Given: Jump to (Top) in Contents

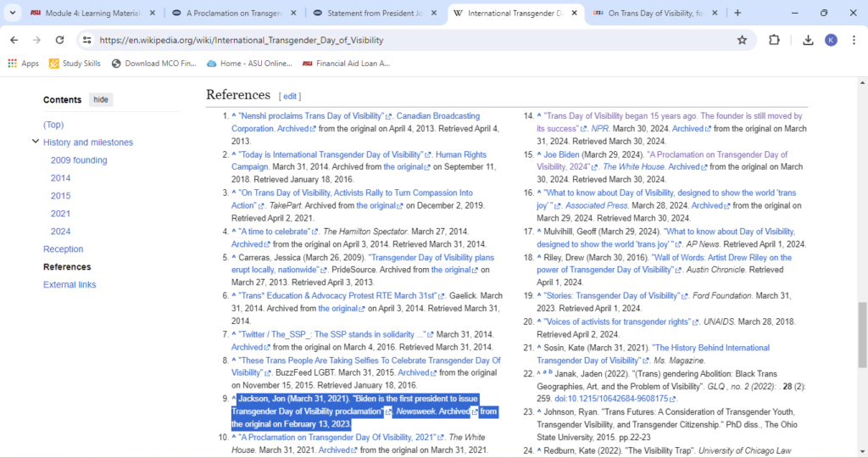Looking at the screenshot, I should click(x=53, y=125).
